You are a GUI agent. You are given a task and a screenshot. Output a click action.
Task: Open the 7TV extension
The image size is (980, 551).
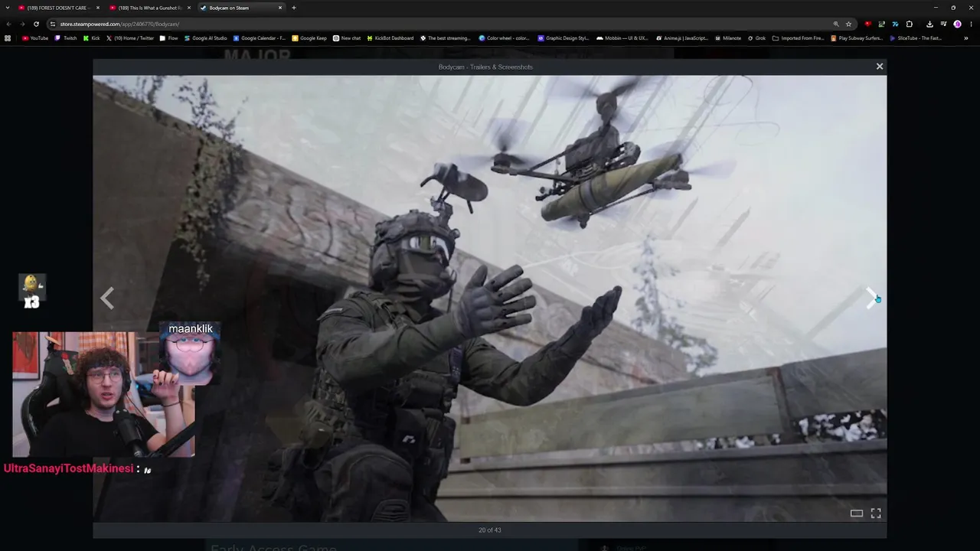895,24
